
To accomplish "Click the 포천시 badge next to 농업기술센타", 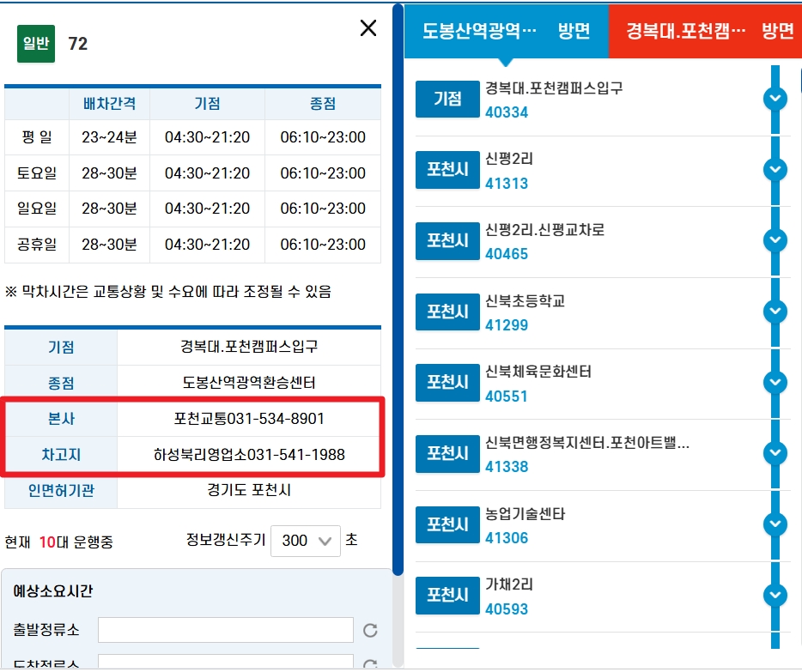I will pyautogui.click(x=447, y=525).
